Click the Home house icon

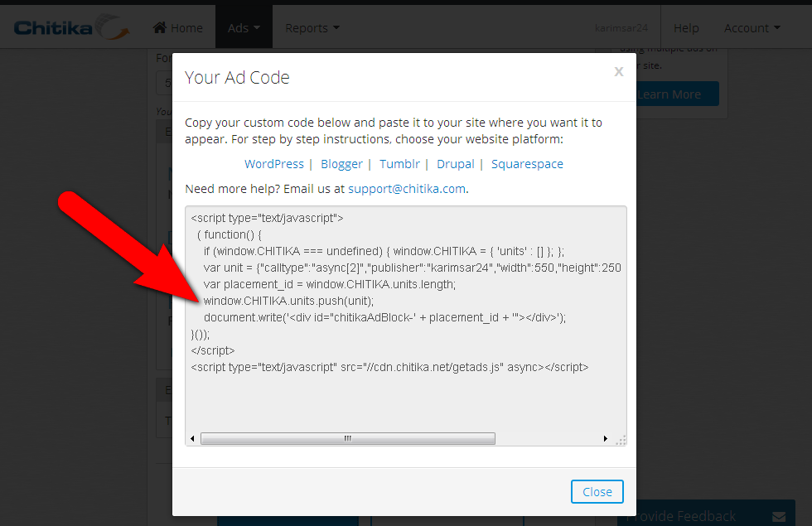pos(159,27)
